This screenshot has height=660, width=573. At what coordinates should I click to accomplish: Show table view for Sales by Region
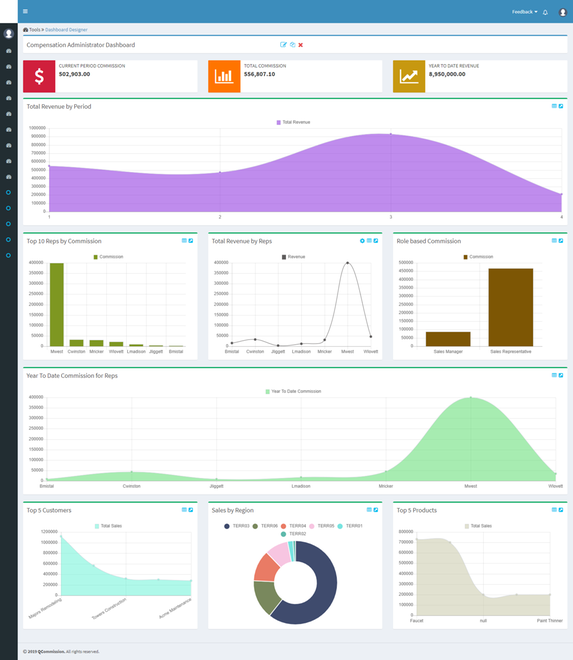pyautogui.click(x=369, y=510)
